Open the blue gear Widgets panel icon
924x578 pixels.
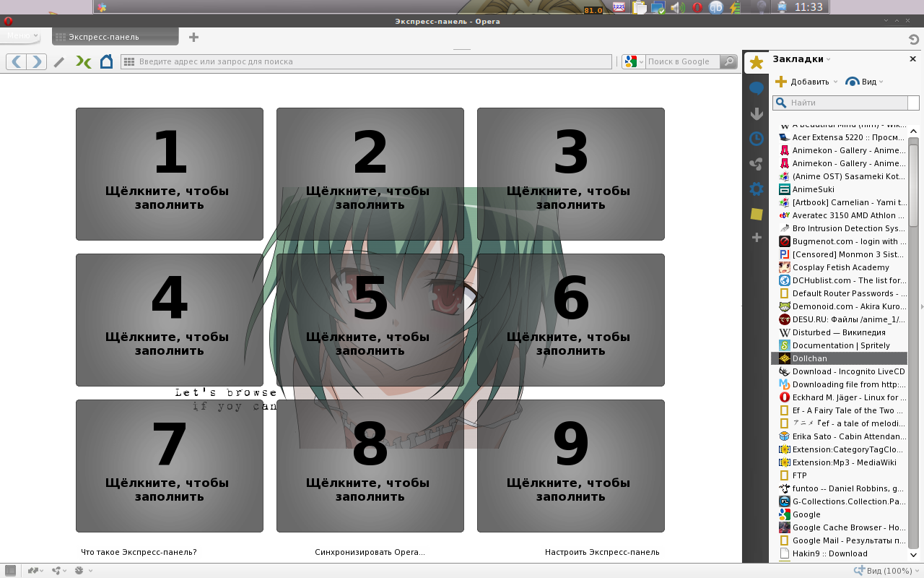(757, 189)
